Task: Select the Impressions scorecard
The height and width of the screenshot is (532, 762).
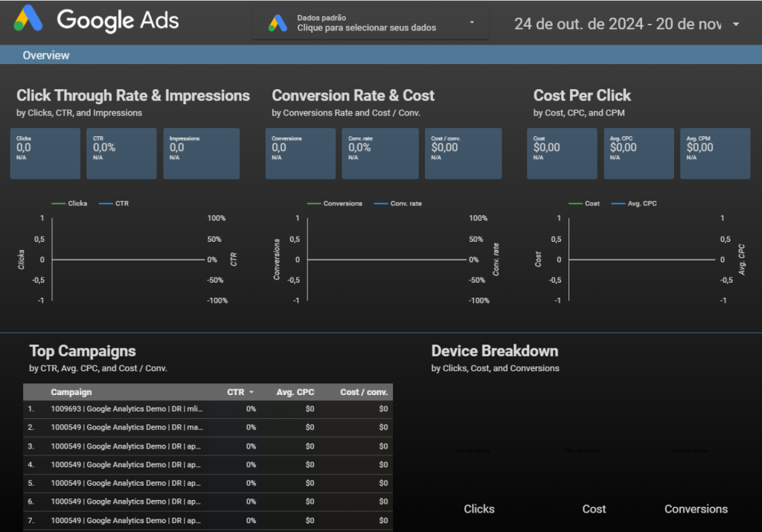Action: tap(201, 153)
